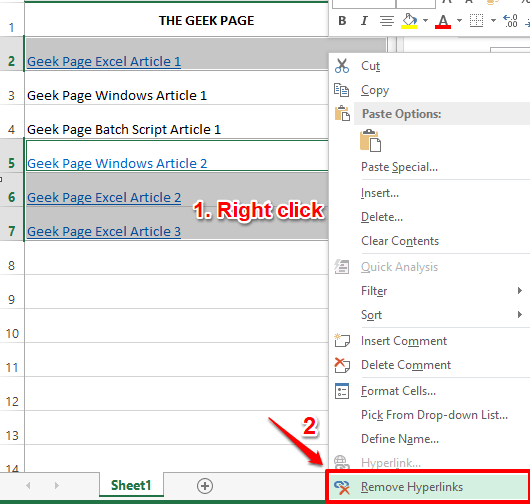Toggle Italic formatting in mini toolbar

pos(364,21)
